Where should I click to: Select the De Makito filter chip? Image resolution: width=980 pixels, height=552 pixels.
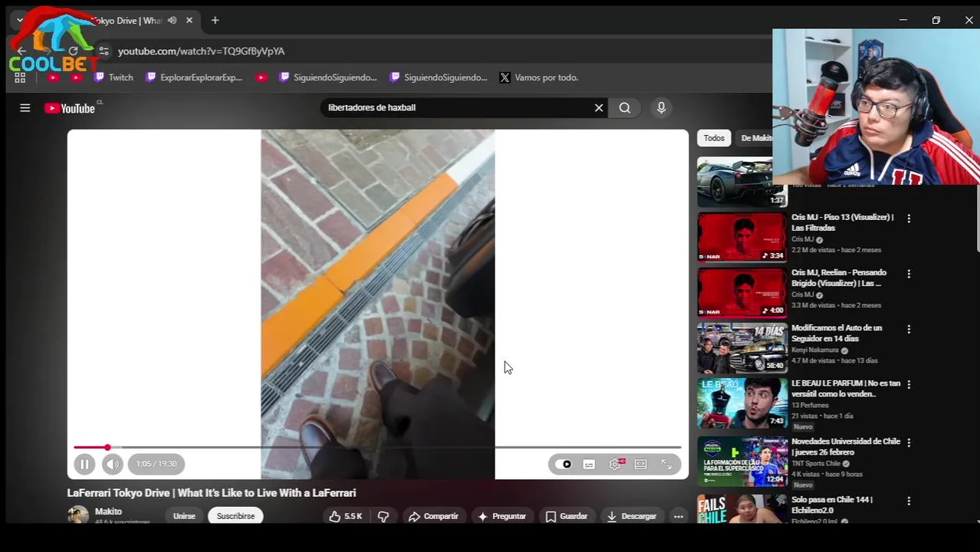(x=756, y=138)
